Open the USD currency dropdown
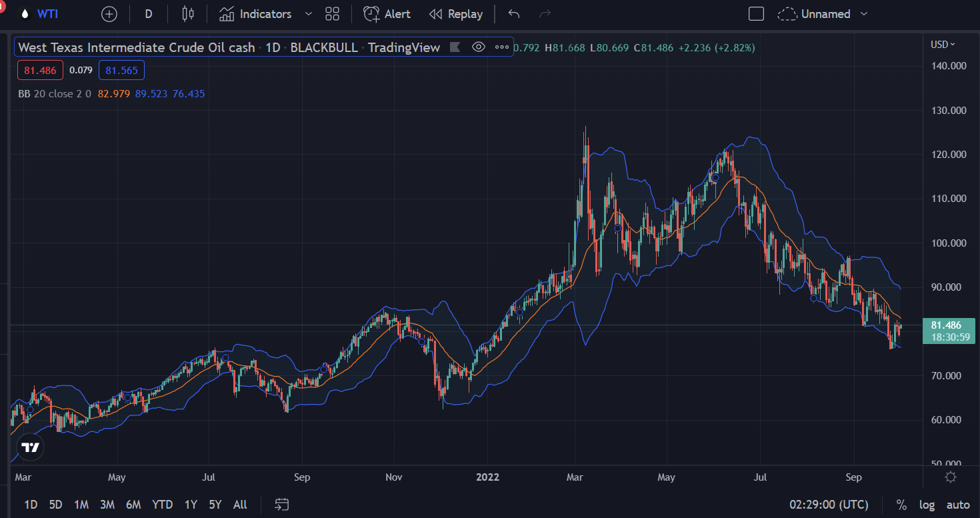Image resolution: width=980 pixels, height=518 pixels. (943, 45)
